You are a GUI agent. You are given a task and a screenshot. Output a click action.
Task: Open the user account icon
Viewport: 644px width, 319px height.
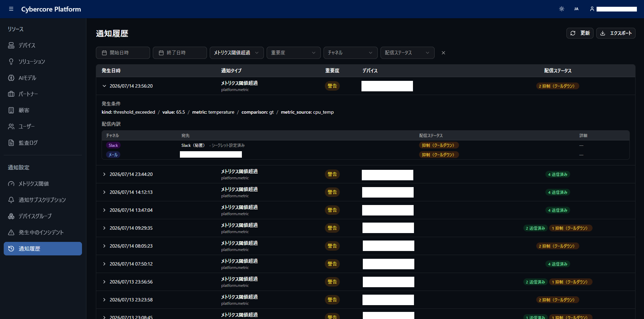pos(592,9)
